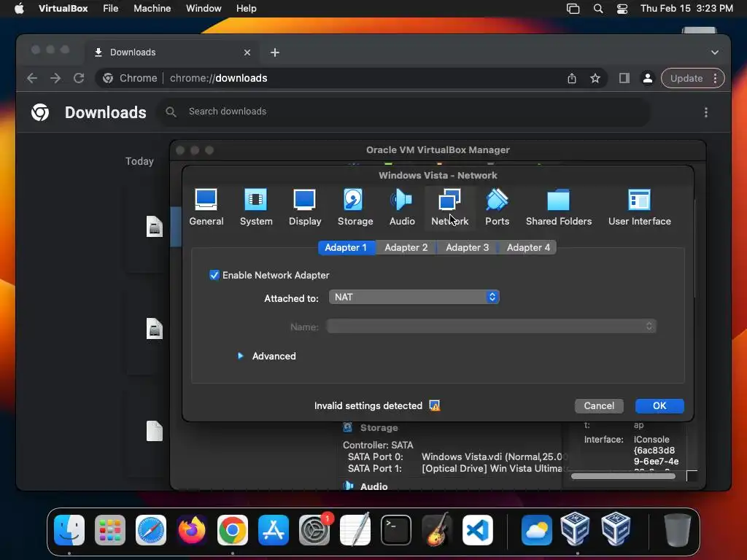Open the Downloads page three-dot menu
Image resolution: width=747 pixels, height=560 pixels.
pos(706,112)
